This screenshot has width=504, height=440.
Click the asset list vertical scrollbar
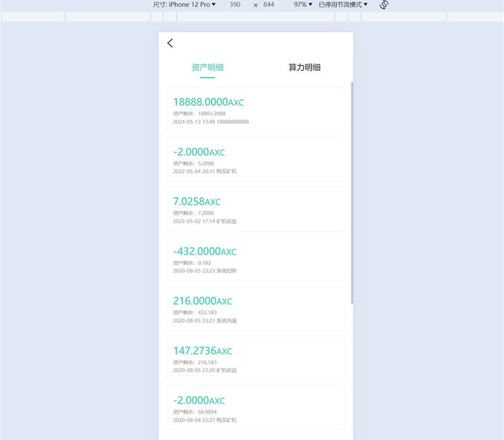click(352, 193)
